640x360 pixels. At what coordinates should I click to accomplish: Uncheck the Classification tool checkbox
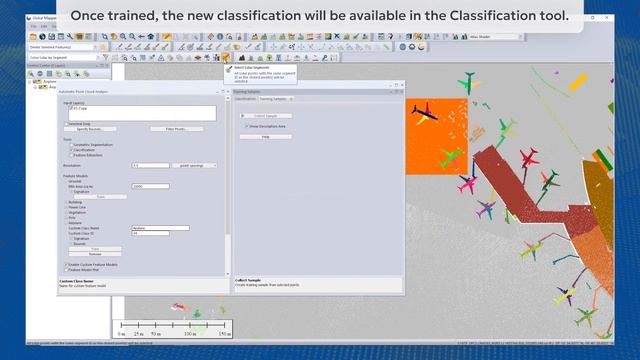pyautogui.click(x=71, y=150)
